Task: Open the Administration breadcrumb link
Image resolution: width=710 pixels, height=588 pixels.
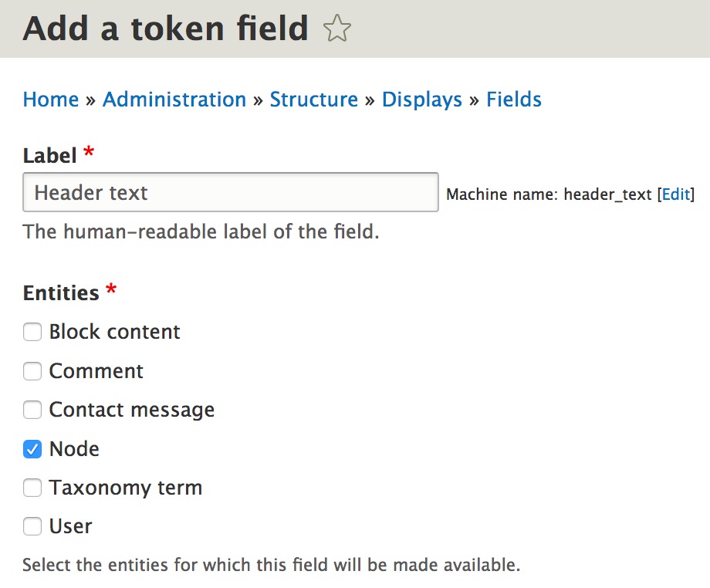Action: tap(174, 100)
